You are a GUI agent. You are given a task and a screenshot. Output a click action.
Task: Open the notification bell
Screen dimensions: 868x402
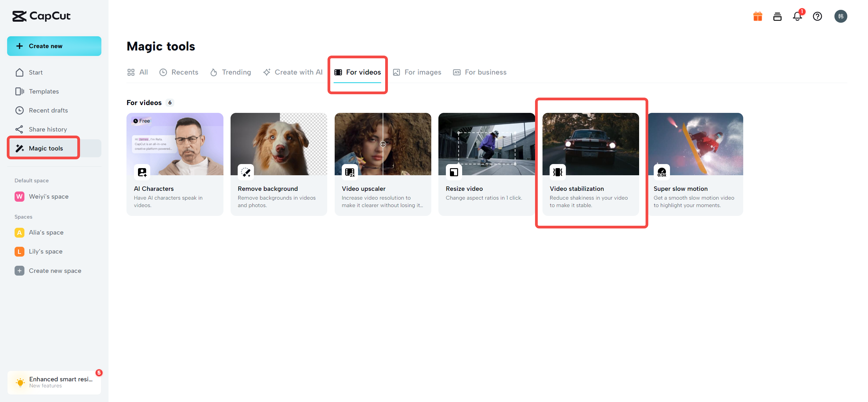pyautogui.click(x=797, y=16)
